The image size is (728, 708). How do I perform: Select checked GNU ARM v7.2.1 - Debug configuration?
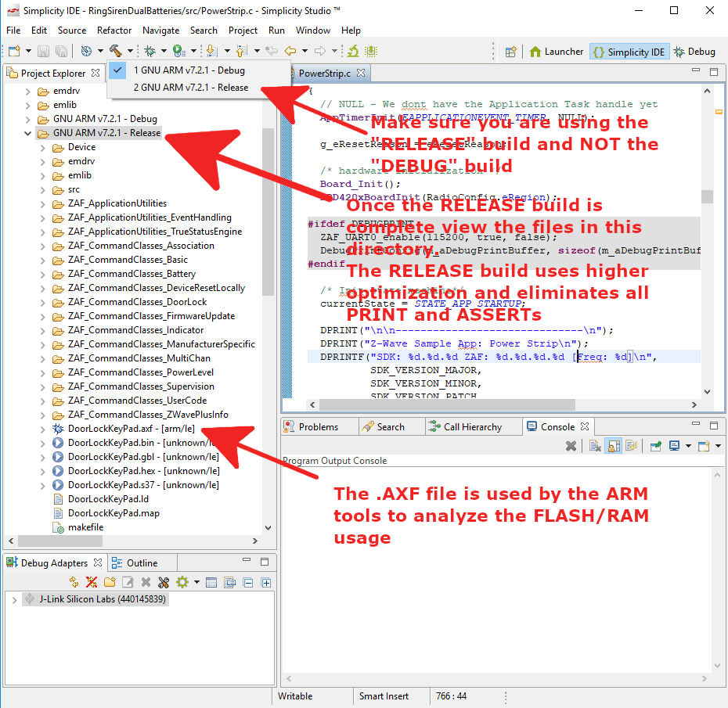pyautogui.click(x=189, y=70)
